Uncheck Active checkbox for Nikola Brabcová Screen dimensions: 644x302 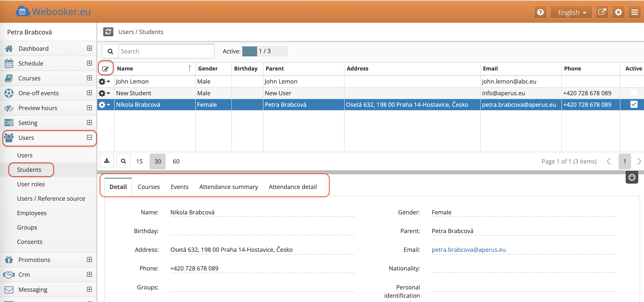click(634, 104)
